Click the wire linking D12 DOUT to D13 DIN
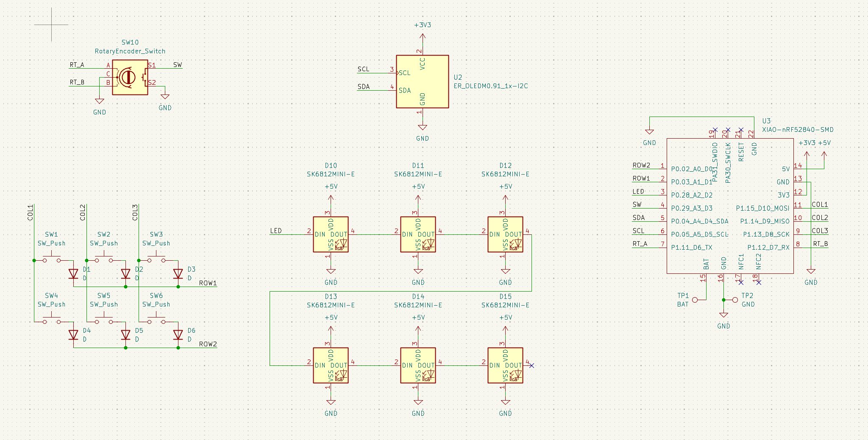 coord(401,291)
